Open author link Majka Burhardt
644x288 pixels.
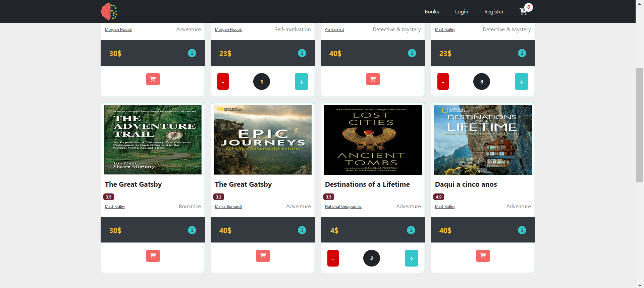coord(228,207)
